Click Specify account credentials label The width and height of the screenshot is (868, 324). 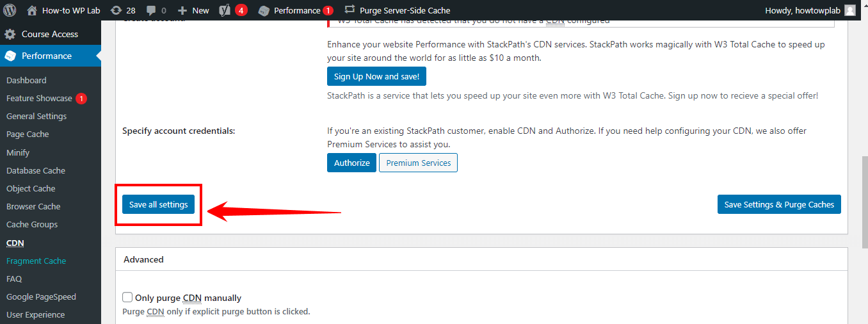(x=179, y=131)
